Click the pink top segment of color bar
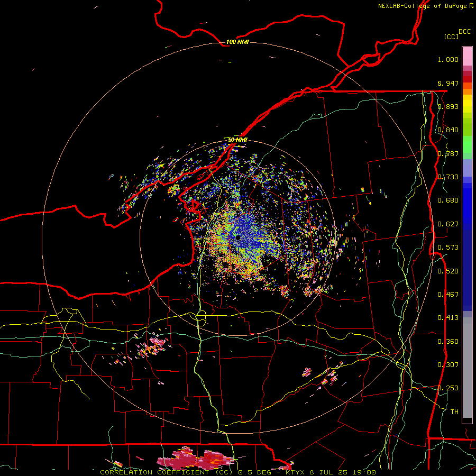476x476 pixels. click(x=467, y=57)
